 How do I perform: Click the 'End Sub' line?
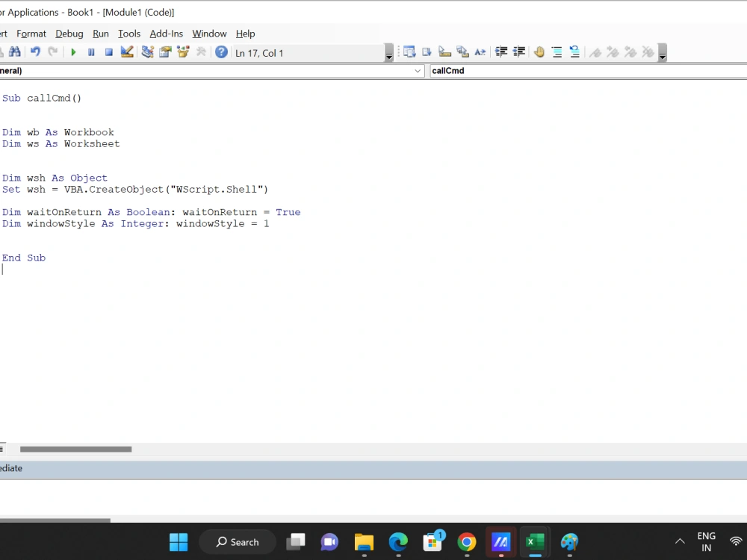(24, 258)
